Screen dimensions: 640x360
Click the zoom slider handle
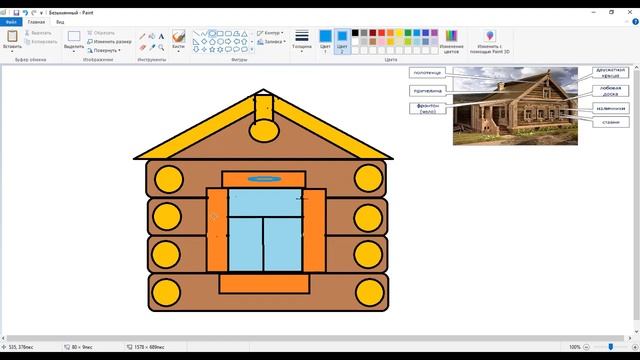pos(611,347)
